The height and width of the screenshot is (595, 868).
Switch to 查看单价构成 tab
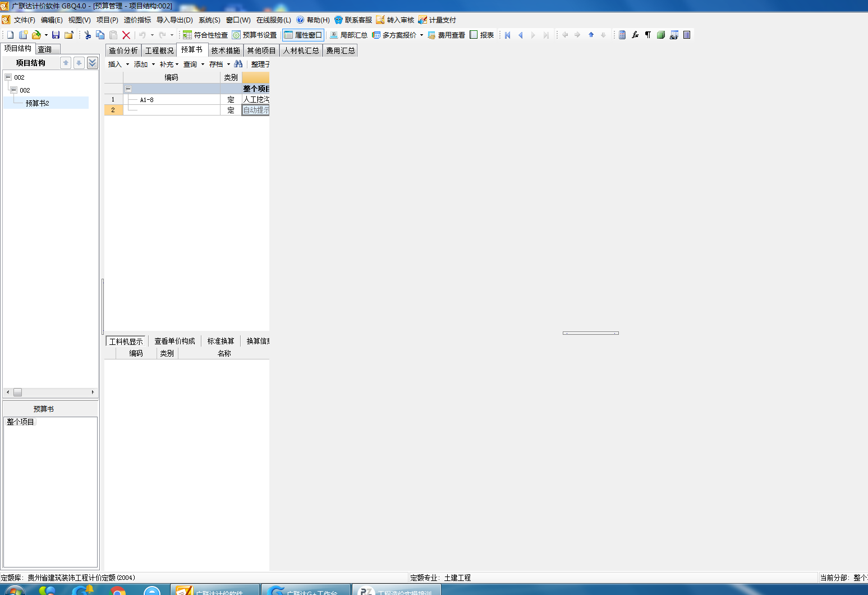tap(174, 341)
